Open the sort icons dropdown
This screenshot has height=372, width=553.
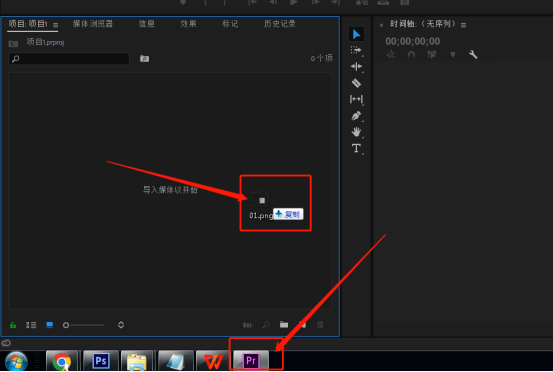pos(121,325)
